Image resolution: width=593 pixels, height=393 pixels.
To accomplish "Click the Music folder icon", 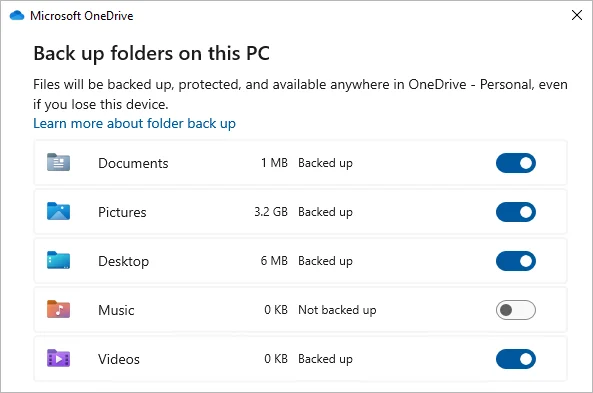I will 58,309.
